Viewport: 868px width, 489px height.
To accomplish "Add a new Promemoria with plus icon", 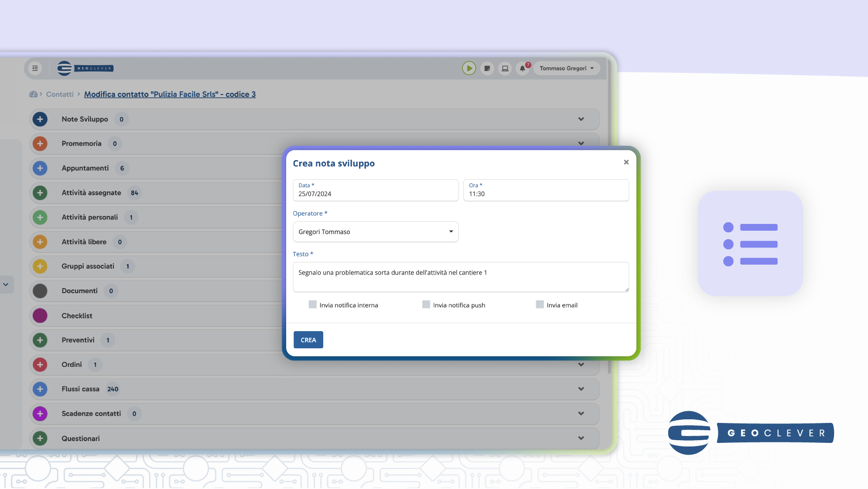I will 40,143.
